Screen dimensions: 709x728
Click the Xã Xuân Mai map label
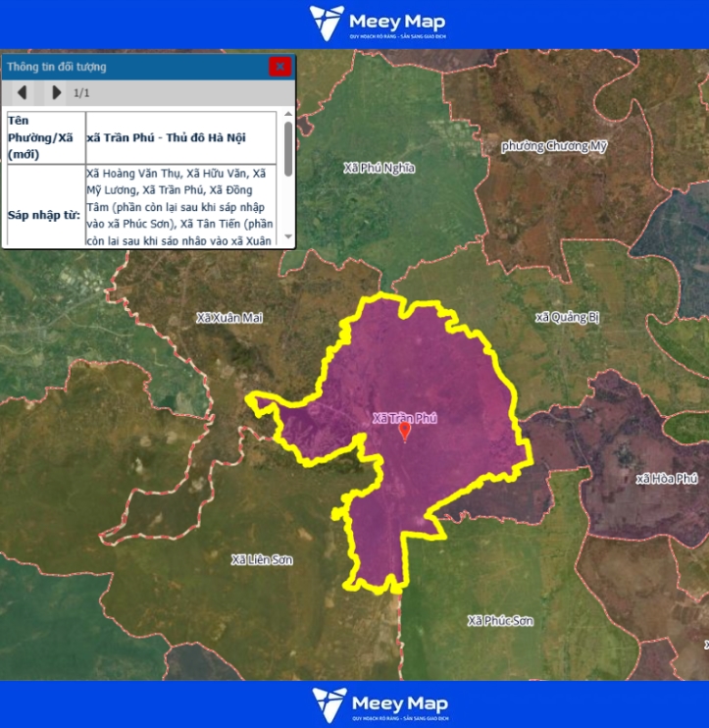coord(229,318)
